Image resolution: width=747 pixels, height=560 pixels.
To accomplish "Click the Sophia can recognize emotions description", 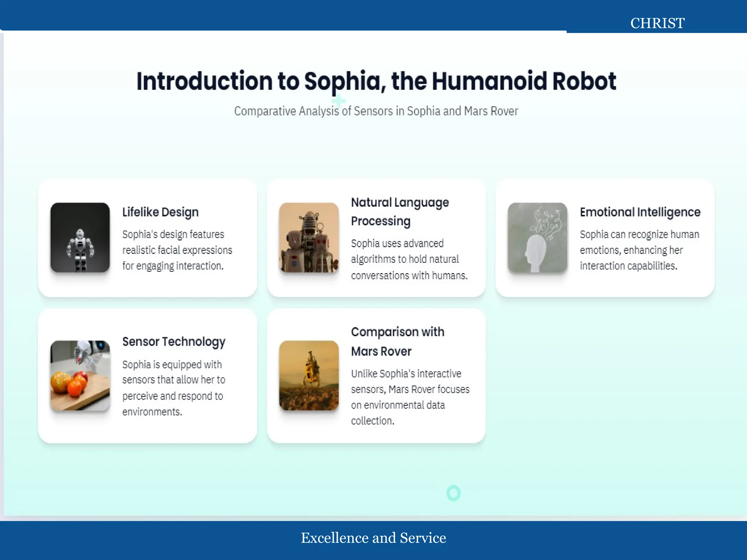I will [x=639, y=250].
